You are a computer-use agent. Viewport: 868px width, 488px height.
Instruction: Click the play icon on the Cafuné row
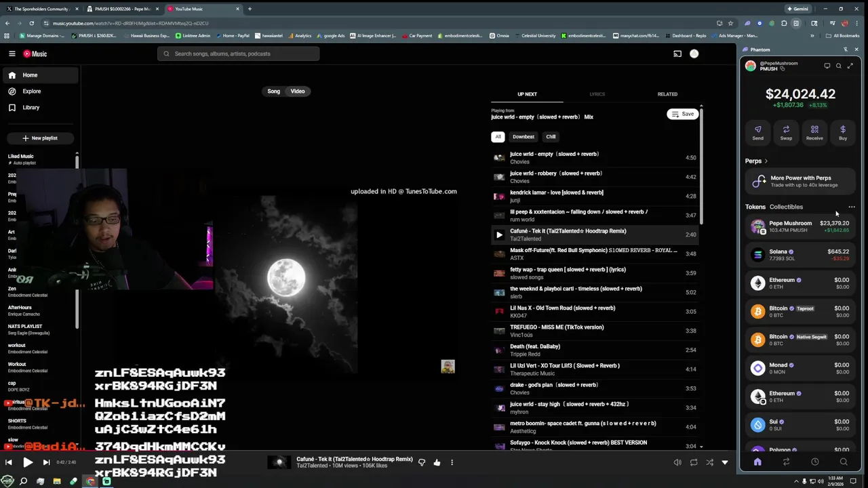point(499,235)
